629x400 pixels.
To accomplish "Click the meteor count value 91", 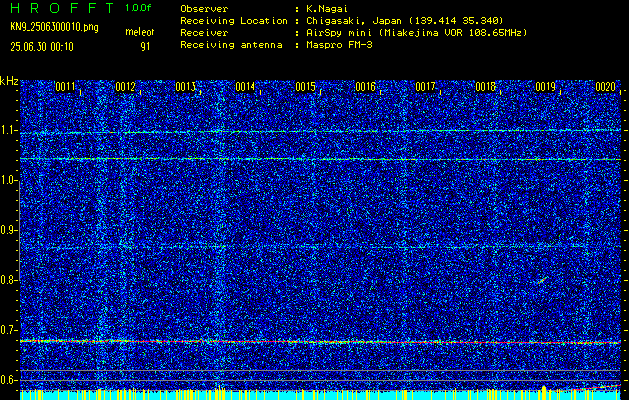I will click(145, 47).
